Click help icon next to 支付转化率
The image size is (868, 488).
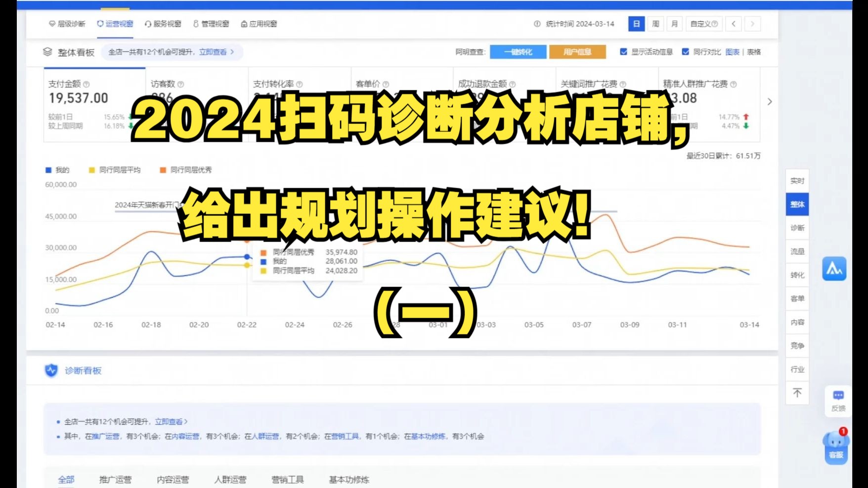[x=299, y=84]
